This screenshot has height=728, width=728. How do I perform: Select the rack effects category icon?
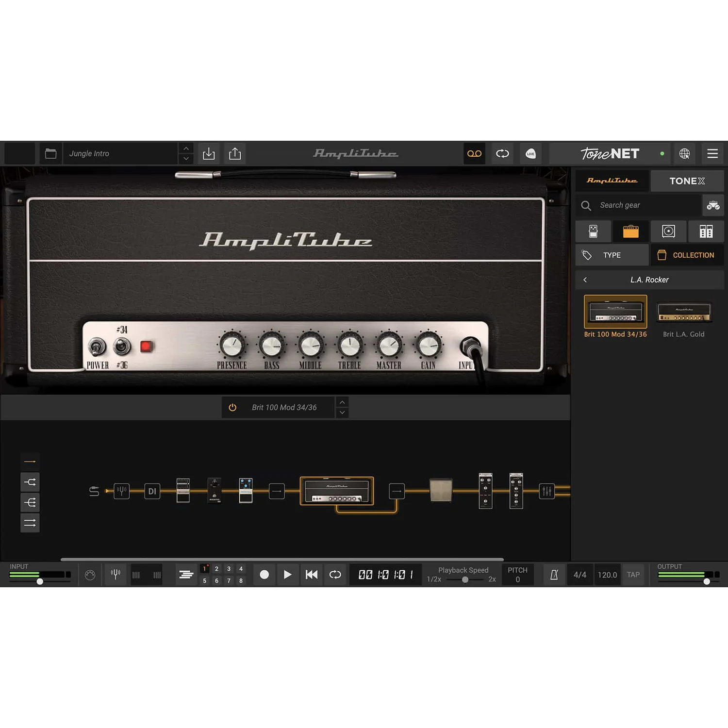point(706,232)
